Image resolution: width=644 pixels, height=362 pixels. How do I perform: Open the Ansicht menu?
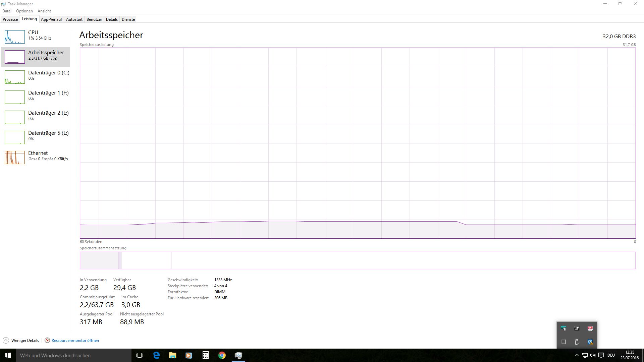click(x=44, y=11)
